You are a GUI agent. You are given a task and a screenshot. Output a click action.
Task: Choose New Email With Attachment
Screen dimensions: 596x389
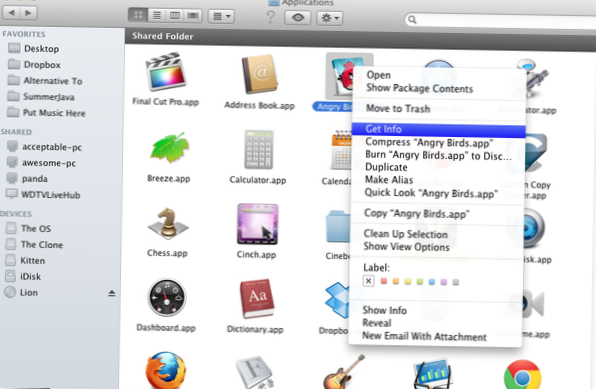coord(424,336)
